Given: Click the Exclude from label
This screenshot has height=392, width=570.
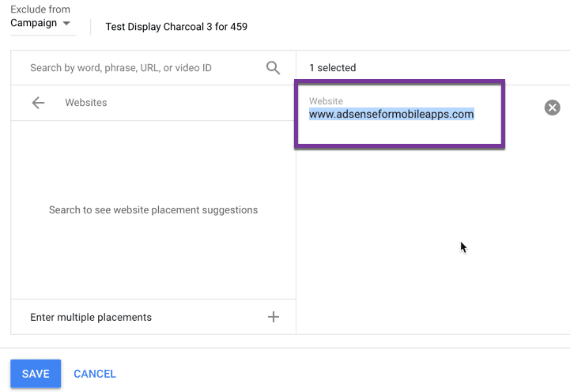Looking at the screenshot, I should click(40, 9).
